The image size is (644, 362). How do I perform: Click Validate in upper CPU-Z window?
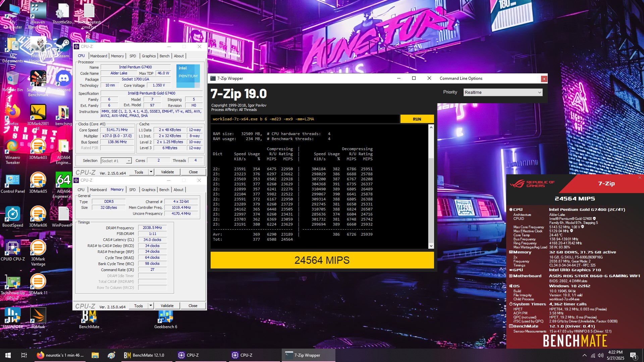click(x=167, y=172)
